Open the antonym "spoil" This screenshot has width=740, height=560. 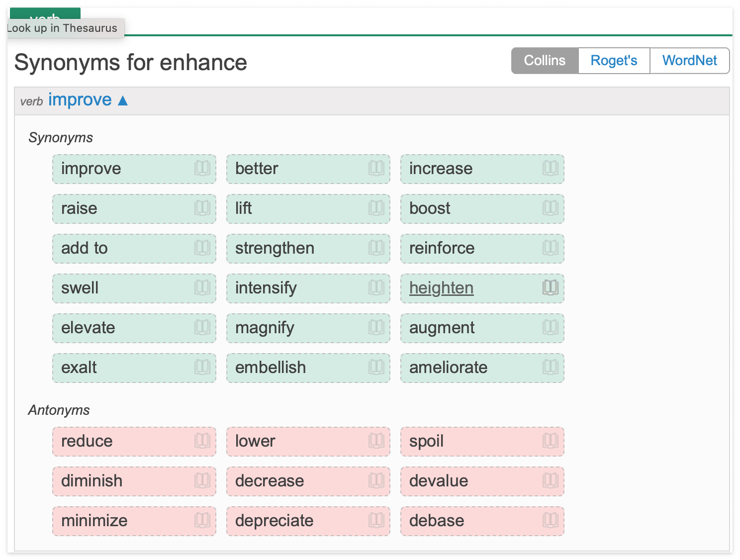pyautogui.click(x=426, y=441)
